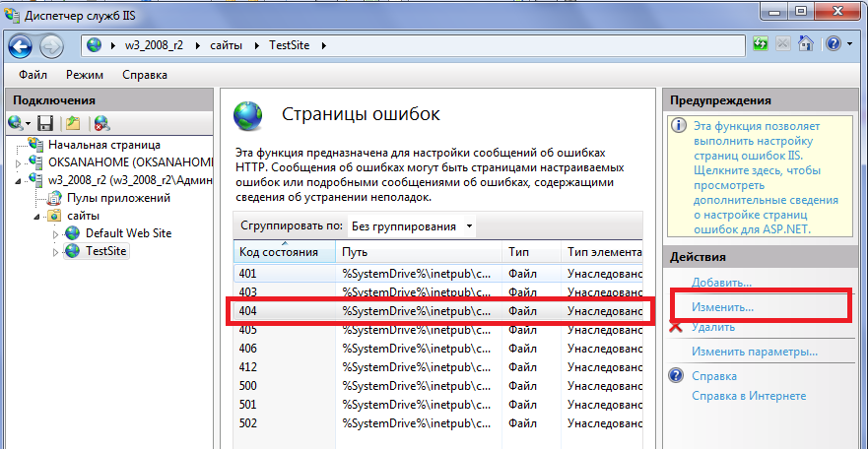Open breadcrumb arrow after w3_2008_r2
This screenshot has height=450, width=868.
[x=198, y=46]
